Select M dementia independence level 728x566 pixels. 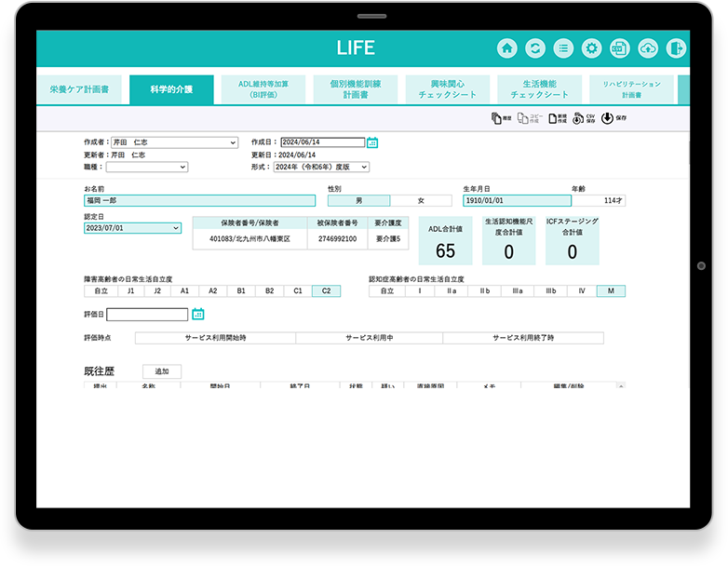point(611,291)
